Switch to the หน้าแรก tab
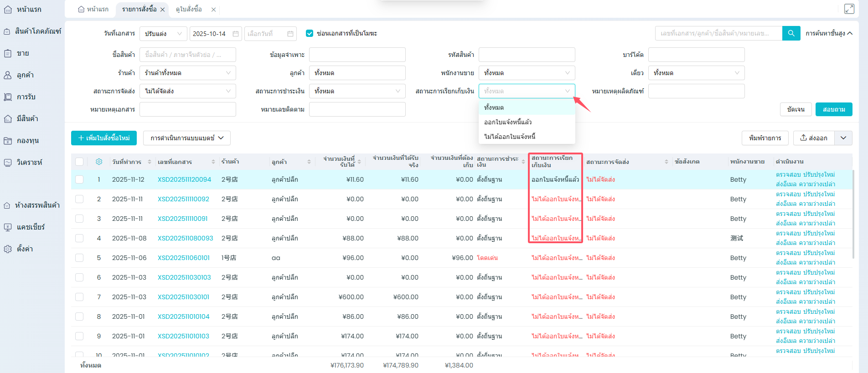The height and width of the screenshot is (373, 868). 93,9
